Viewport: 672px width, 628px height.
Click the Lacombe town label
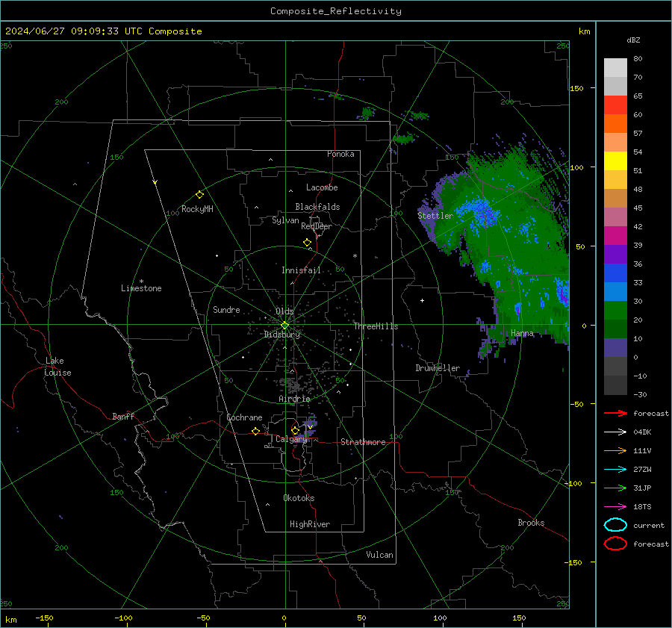(x=322, y=187)
